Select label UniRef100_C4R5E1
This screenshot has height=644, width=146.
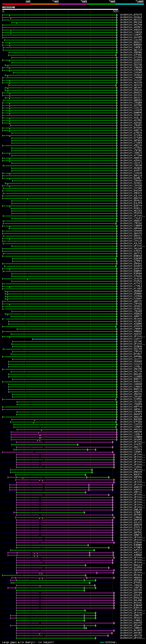click(x=131, y=48)
